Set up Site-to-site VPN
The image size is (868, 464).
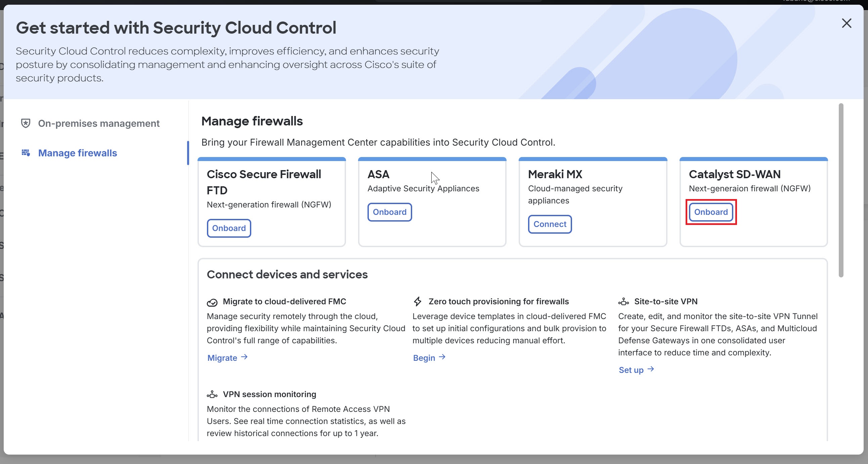(x=631, y=369)
